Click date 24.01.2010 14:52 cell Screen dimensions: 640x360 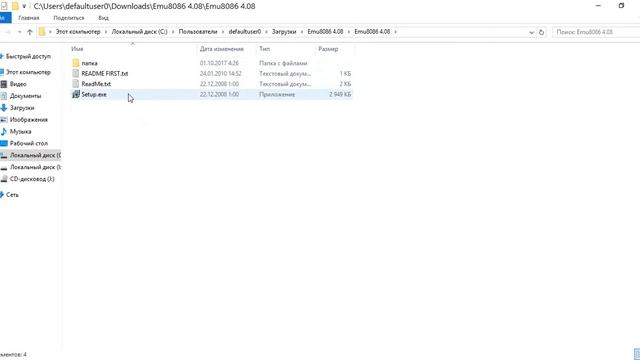(220, 73)
